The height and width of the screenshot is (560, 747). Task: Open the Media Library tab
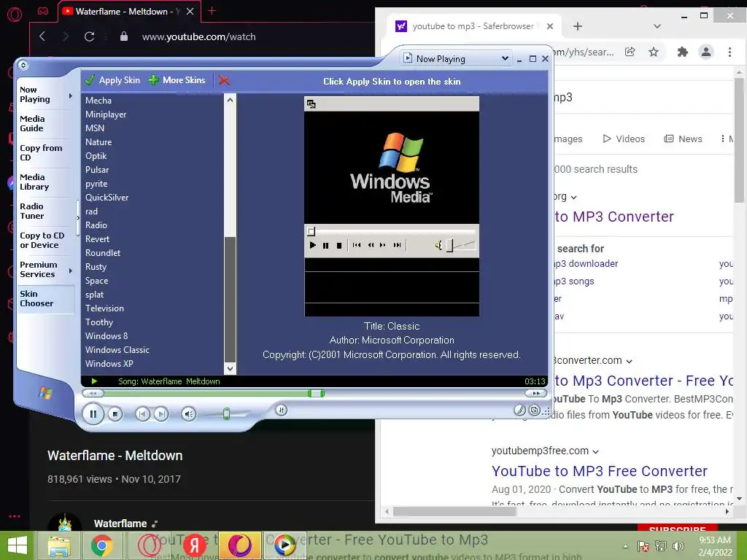click(x=34, y=182)
